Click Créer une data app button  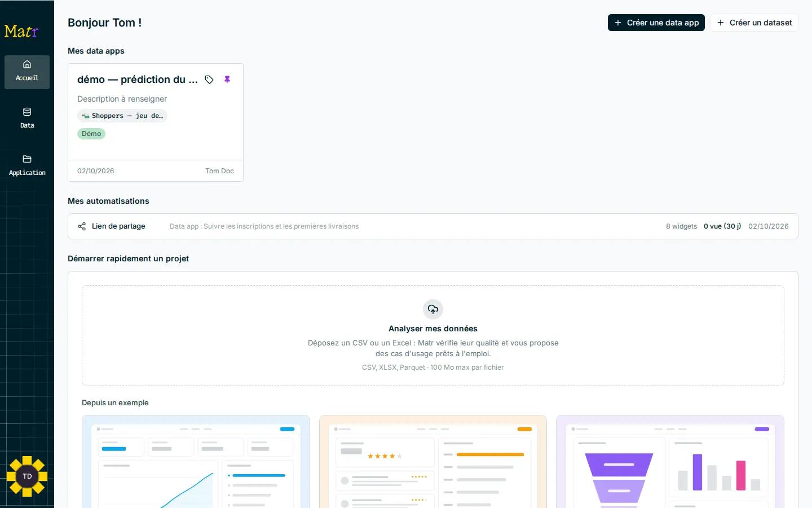656,23
